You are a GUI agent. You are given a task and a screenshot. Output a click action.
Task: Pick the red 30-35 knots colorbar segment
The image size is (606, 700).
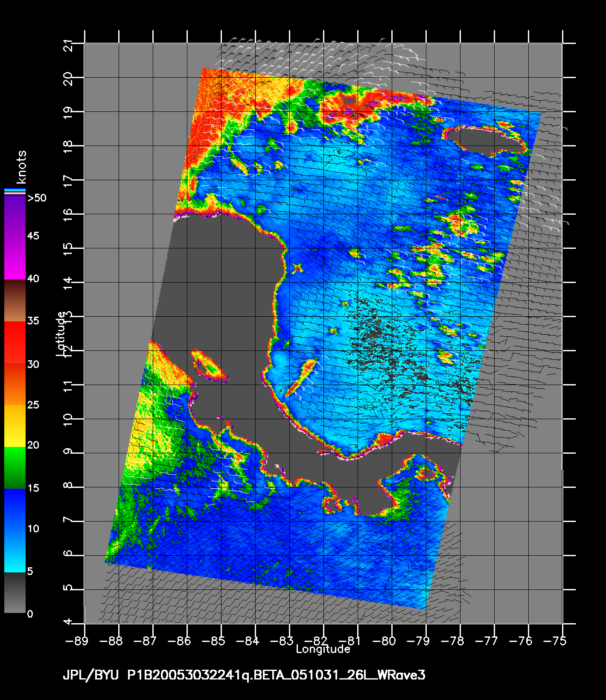coord(15,342)
